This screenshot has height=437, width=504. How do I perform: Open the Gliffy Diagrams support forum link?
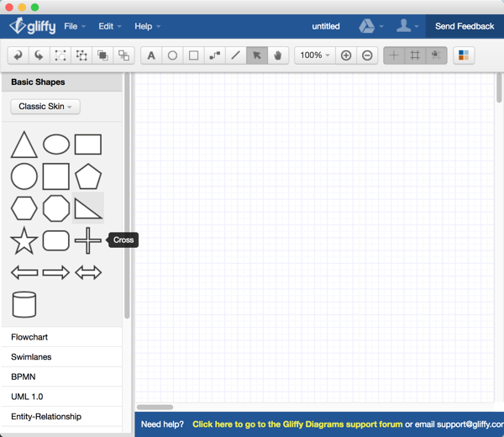point(297,424)
